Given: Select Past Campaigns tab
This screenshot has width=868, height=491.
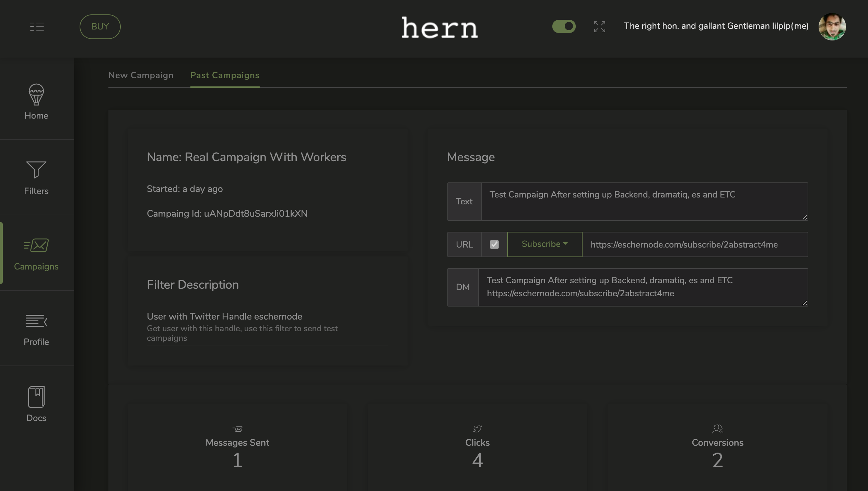Looking at the screenshot, I should pyautogui.click(x=225, y=75).
